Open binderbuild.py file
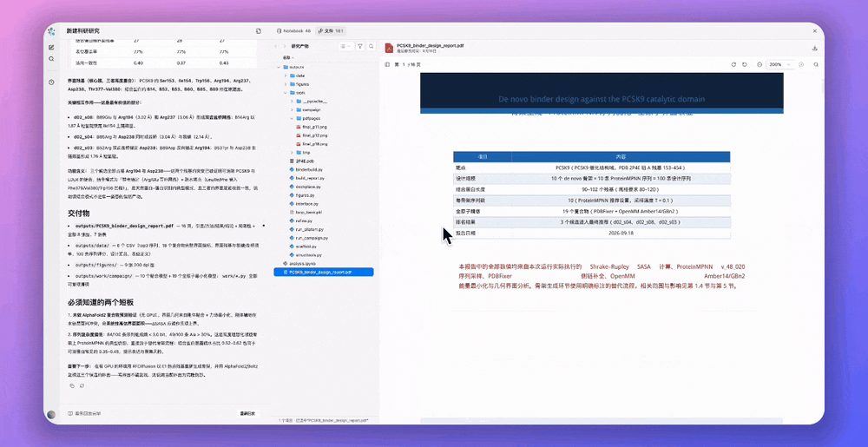 (306, 169)
